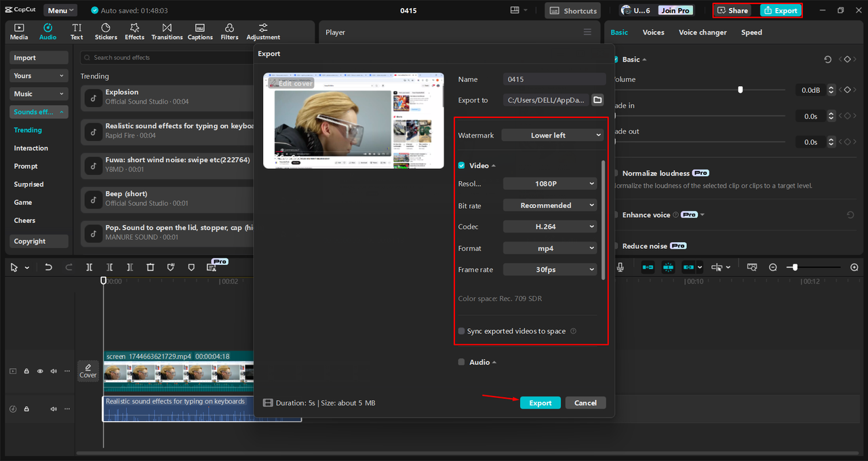Open the Transitions panel
Image resolution: width=868 pixels, height=461 pixels.
point(167,31)
